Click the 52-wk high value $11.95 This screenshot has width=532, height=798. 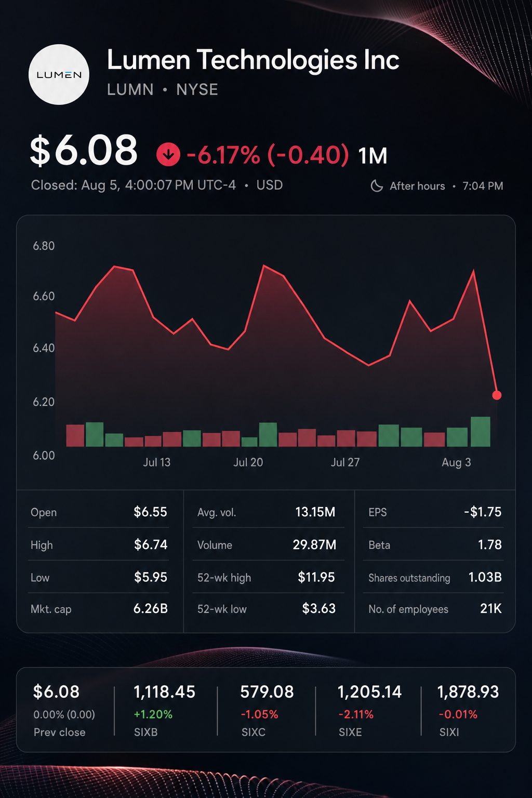click(x=316, y=577)
